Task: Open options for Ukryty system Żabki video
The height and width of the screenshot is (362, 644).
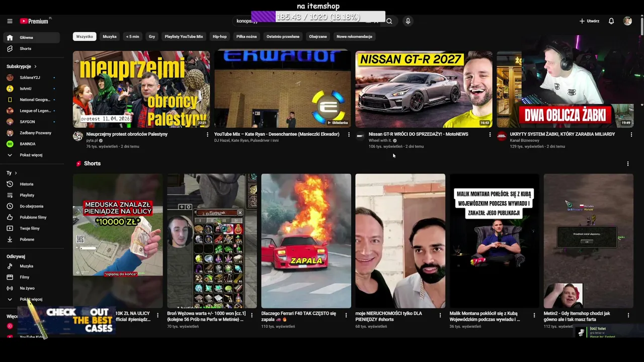Action: [631, 135]
